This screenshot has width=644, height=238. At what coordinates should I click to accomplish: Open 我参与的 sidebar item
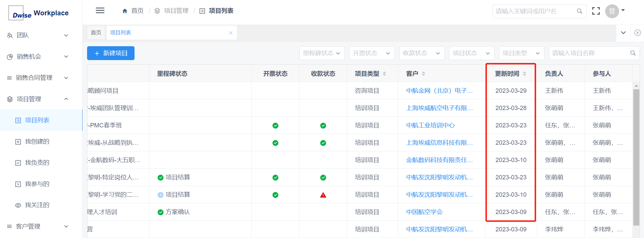[41, 184]
